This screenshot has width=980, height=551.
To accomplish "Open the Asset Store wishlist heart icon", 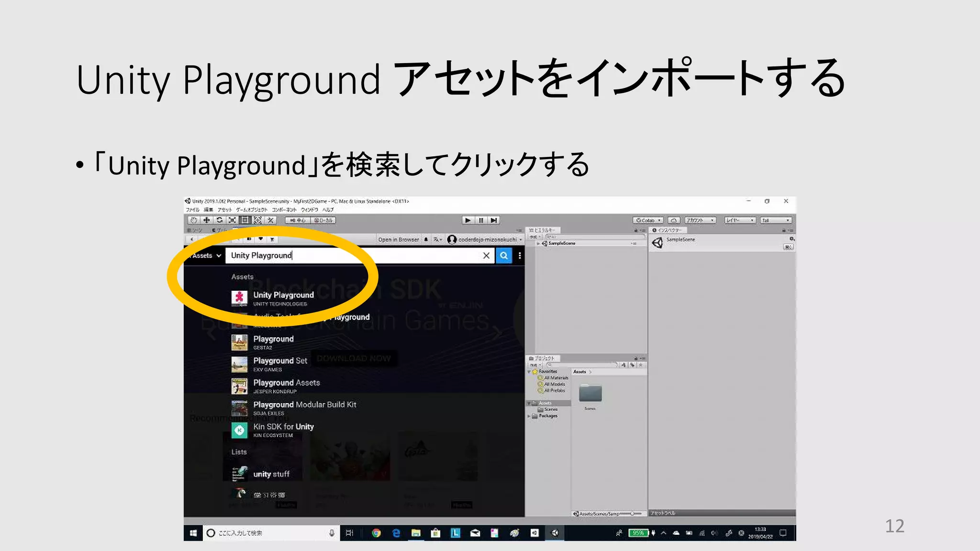I will [261, 239].
